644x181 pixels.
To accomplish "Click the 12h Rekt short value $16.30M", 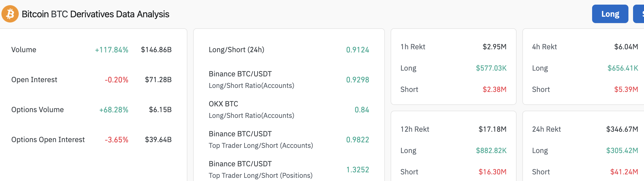I will click(x=492, y=172).
